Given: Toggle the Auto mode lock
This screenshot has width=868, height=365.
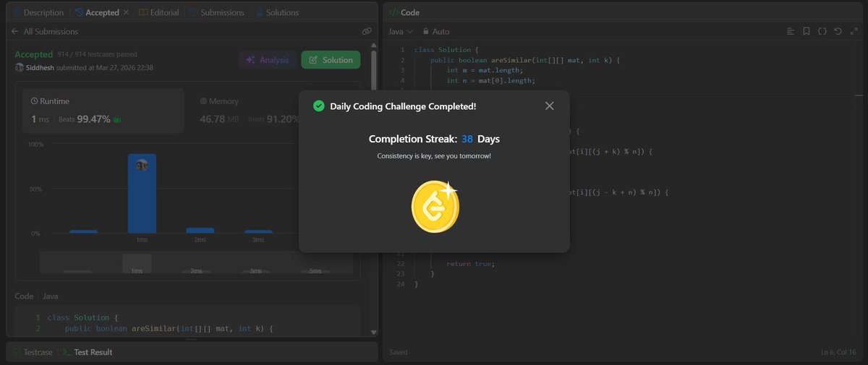Looking at the screenshot, I should point(436,32).
